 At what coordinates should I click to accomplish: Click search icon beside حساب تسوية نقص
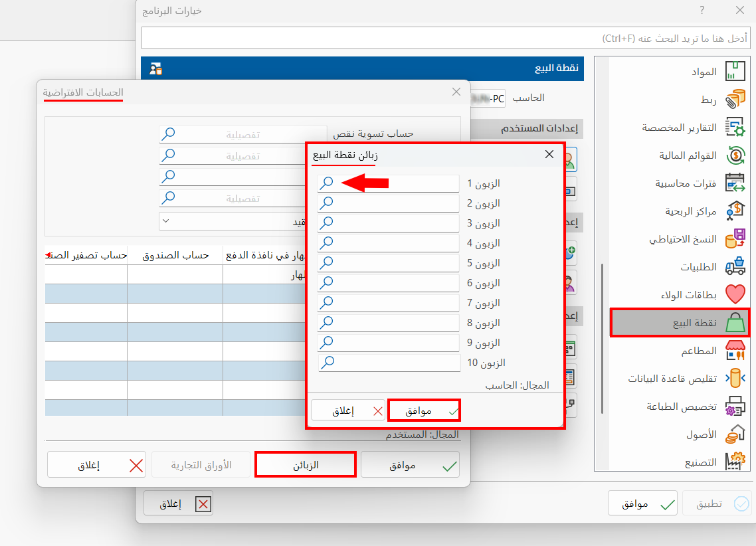[x=169, y=134]
